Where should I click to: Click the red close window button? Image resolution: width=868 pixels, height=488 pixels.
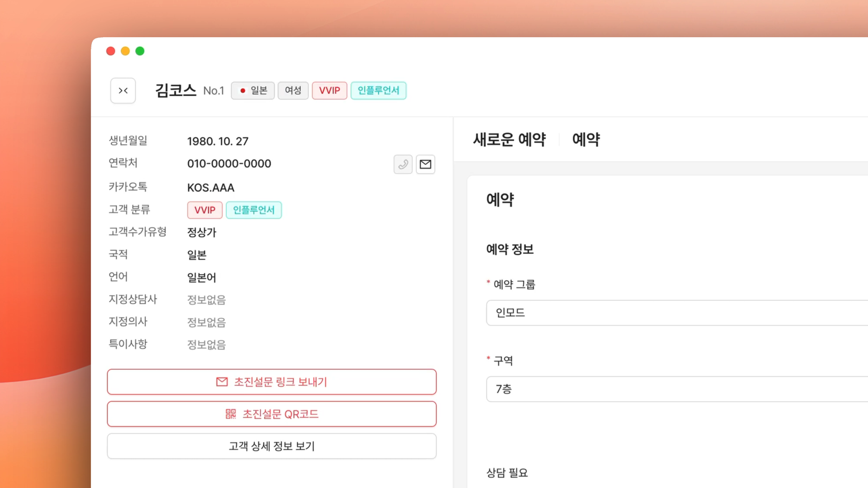tap(110, 51)
